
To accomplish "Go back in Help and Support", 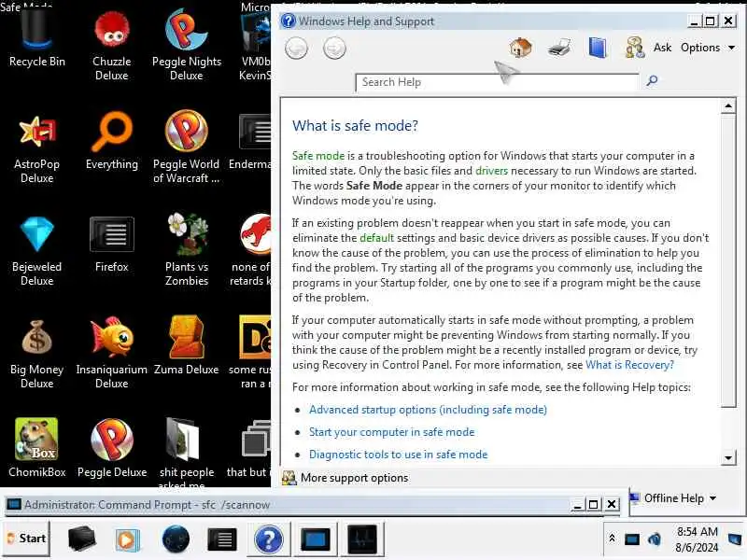I will coord(296,49).
